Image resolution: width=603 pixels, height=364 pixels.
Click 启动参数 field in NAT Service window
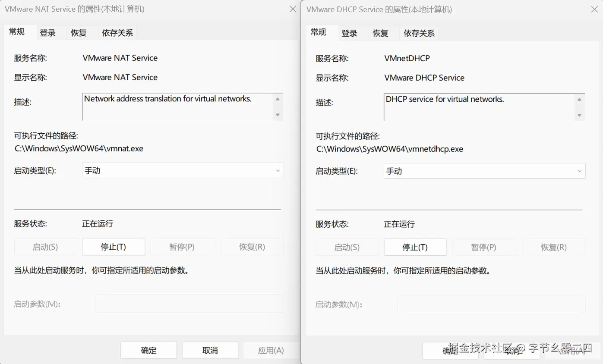[x=189, y=304]
